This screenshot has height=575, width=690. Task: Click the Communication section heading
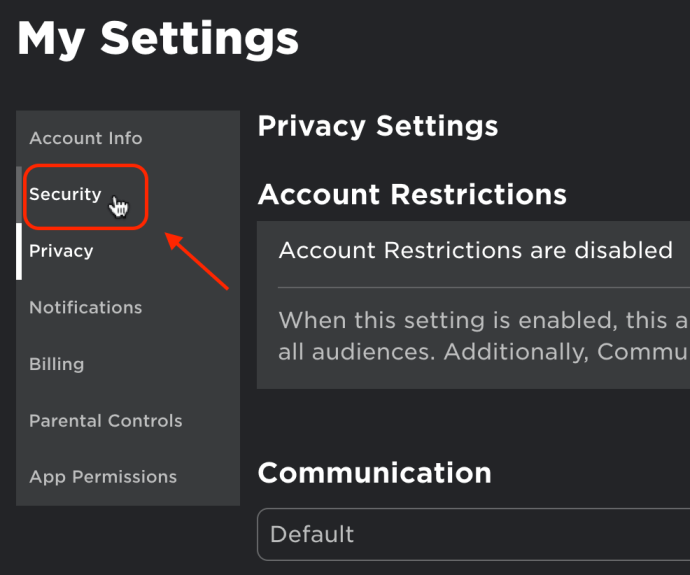[x=374, y=473]
